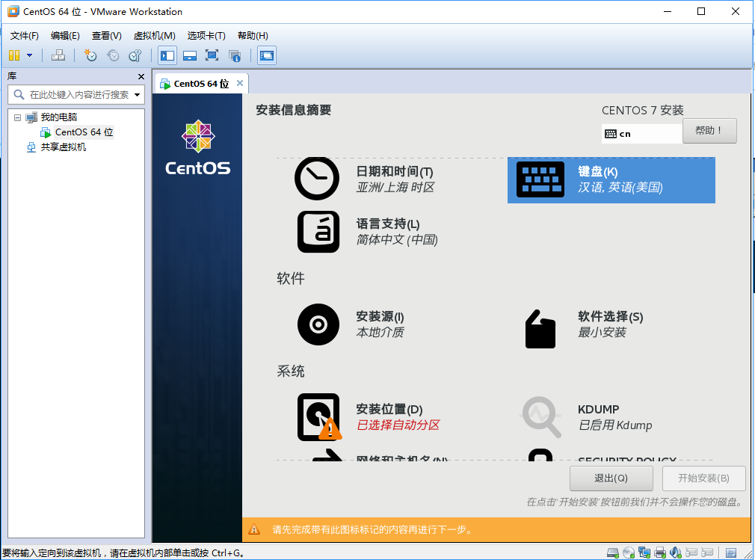Click the warning triangle in orange bar
This screenshot has height=560, width=755.
253,529
